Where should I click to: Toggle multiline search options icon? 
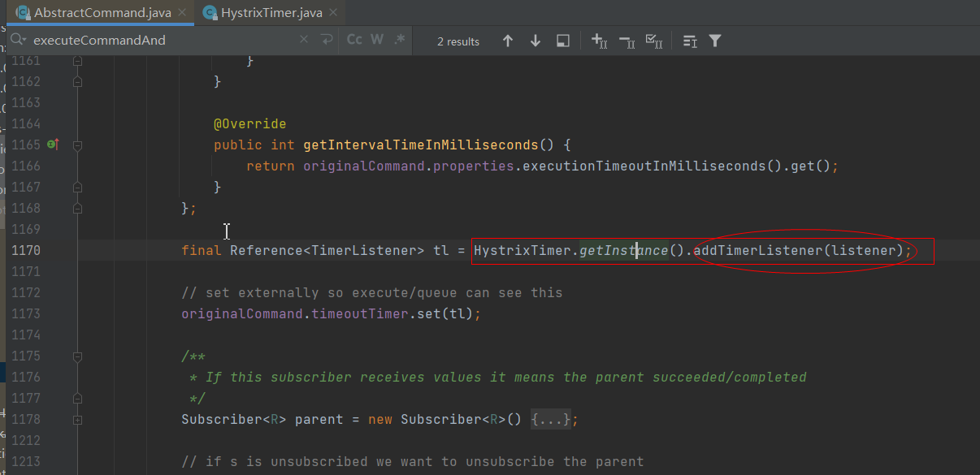(x=689, y=41)
